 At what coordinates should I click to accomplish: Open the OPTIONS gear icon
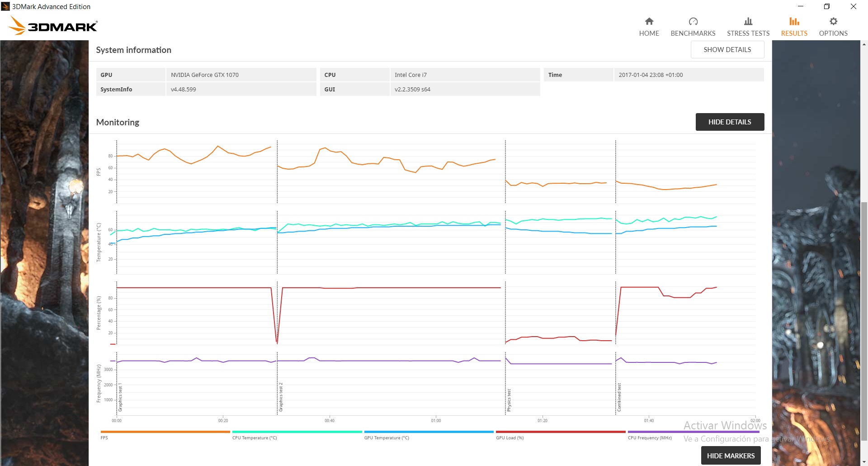click(833, 21)
